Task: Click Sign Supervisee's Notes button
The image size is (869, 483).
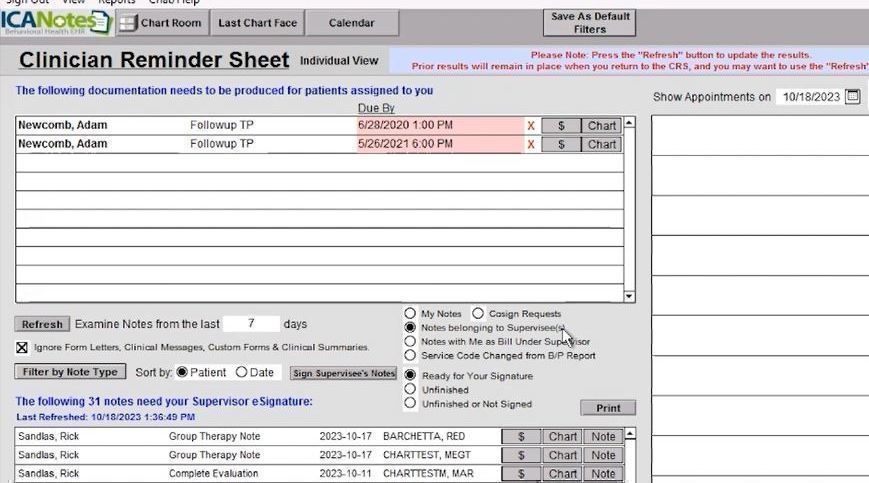Action: tap(344, 373)
